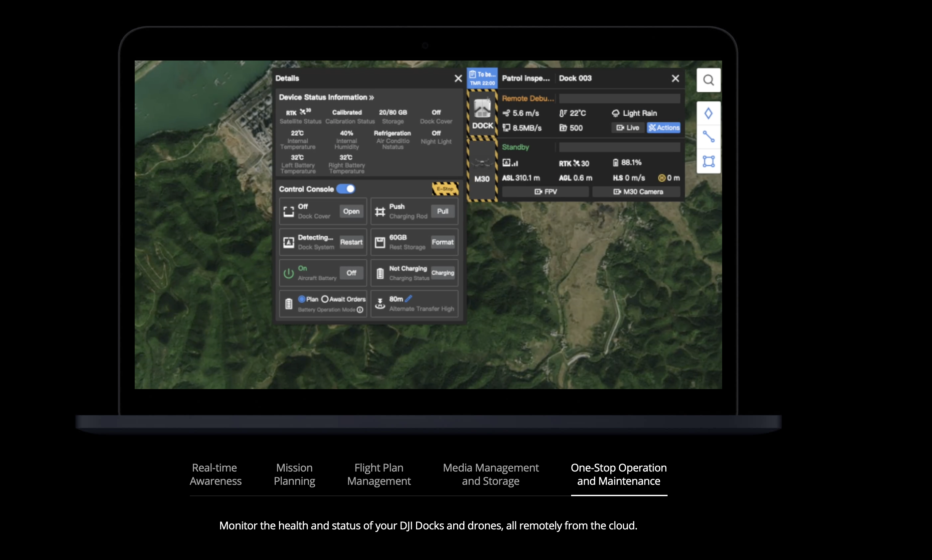932x560 pixels.
Task: Open the To be task schedule tag
Action: 482,78
